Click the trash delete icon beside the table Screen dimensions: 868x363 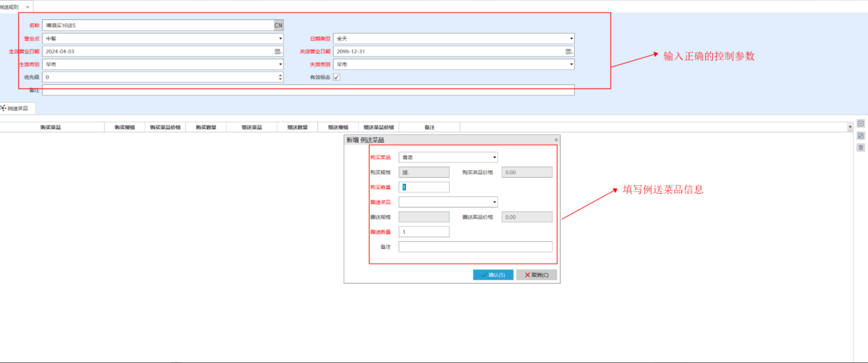coord(861,148)
